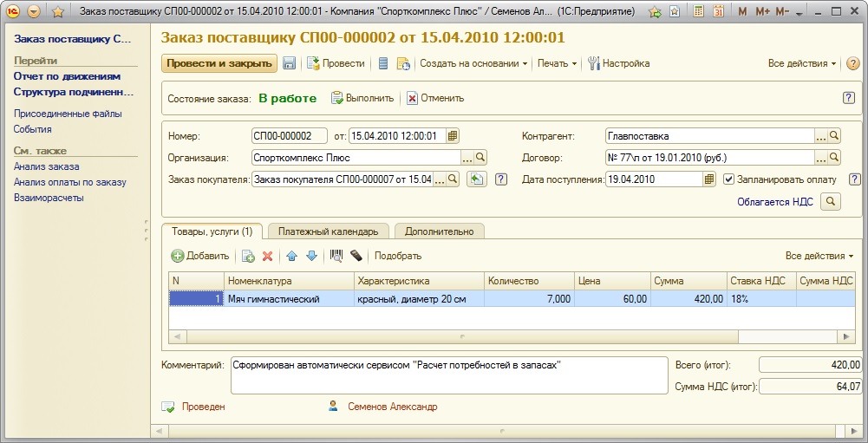Screen dimensions: 868x443
Task: Click into the Комментарий text field
Action: click(449, 375)
